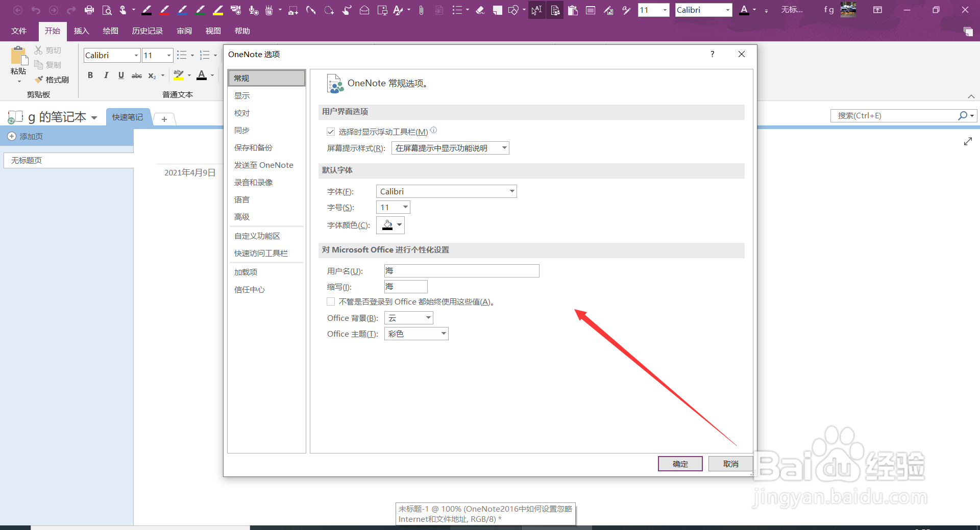This screenshot has width=980, height=530.
Task: Click the Record Video icon
Action: [x=235, y=10]
